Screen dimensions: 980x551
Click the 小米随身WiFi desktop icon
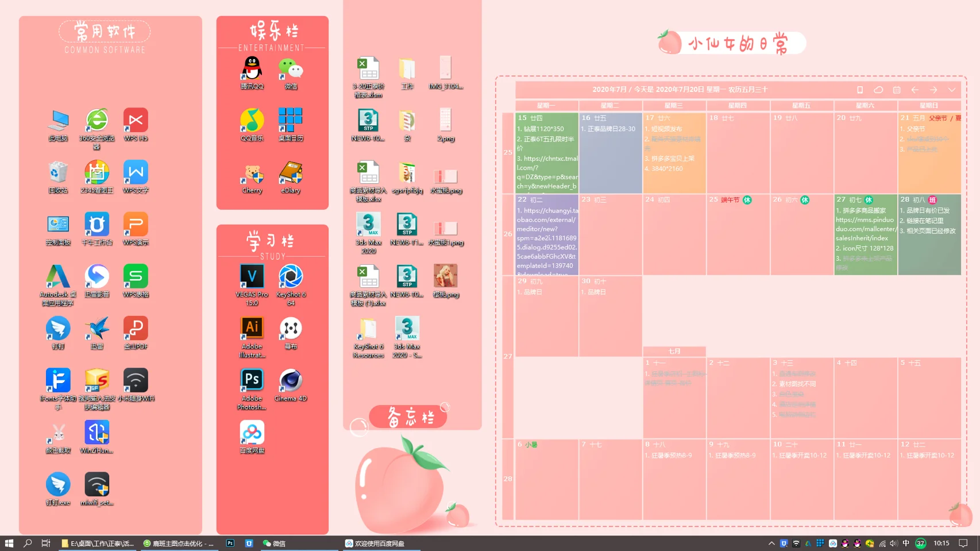(x=136, y=385)
